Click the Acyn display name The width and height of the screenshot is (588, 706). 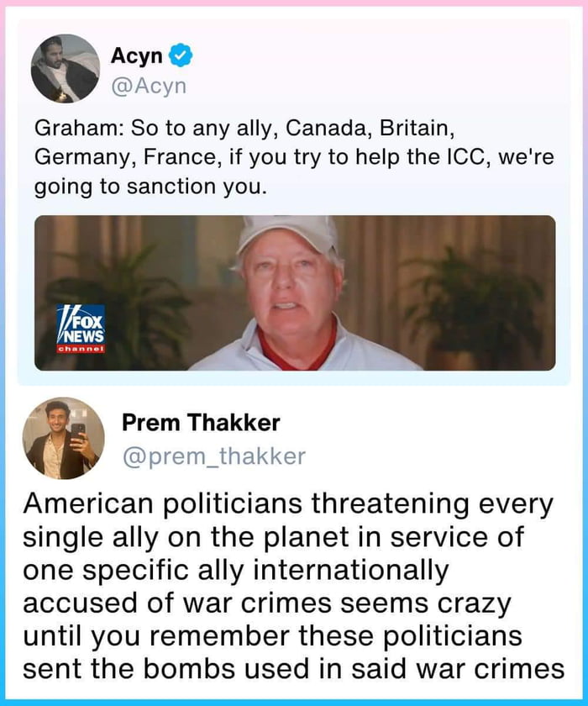(x=137, y=57)
